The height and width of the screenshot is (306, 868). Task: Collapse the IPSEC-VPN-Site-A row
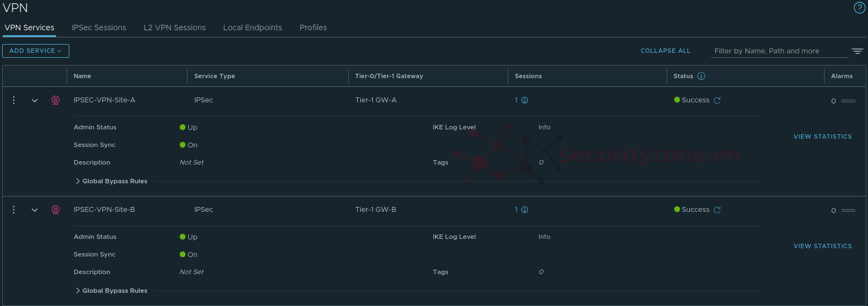[35, 101]
